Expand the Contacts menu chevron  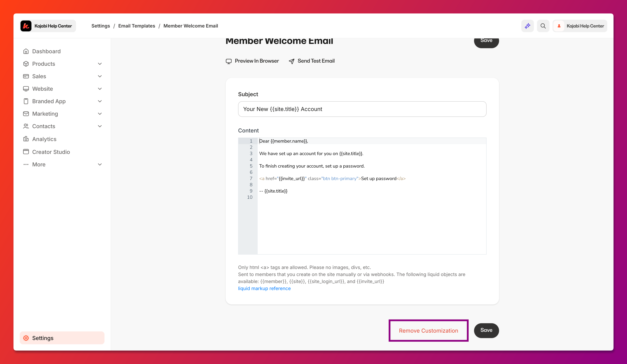(100, 126)
